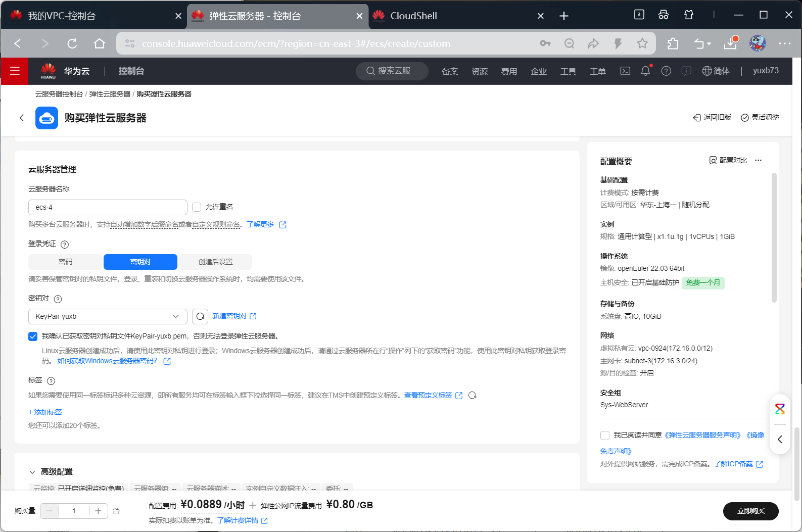Screen dimensions: 802x532
Task: Go to the browser home page
Action: [x=100, y=43]
